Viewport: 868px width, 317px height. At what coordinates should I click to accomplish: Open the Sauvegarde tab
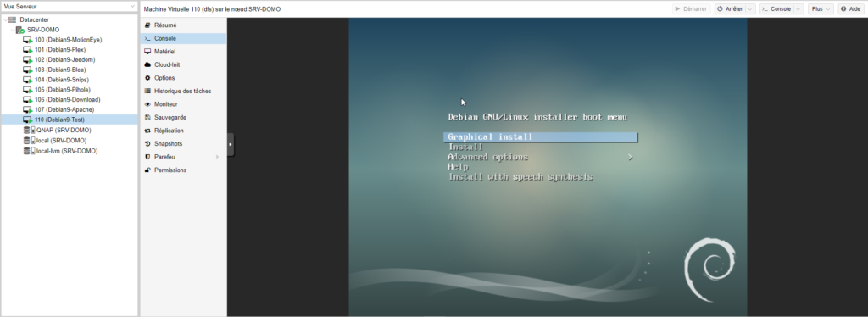click(183, 117)
